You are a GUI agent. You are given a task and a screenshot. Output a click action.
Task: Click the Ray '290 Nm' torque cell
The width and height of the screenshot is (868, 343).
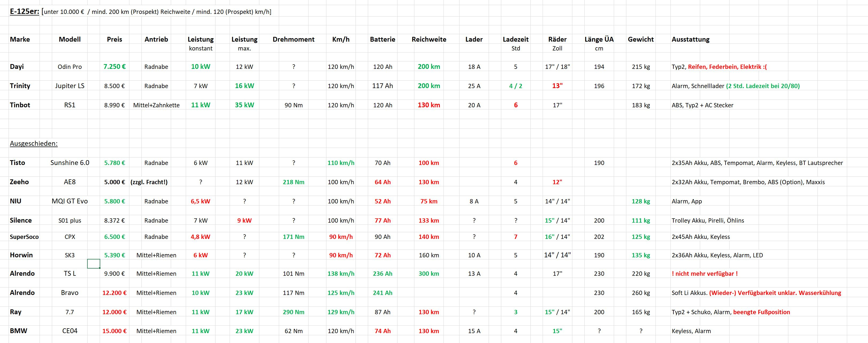[x=294, y=312]
